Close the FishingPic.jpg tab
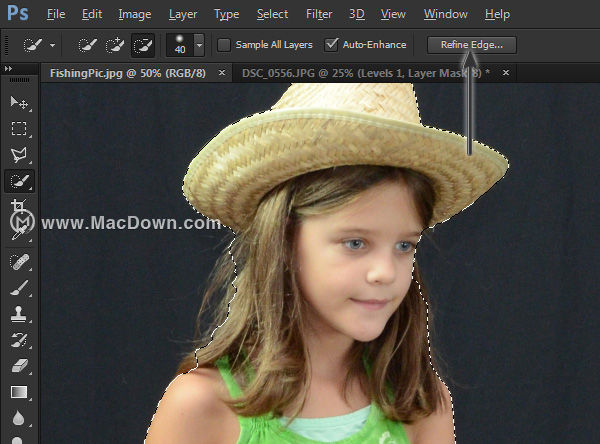 pyautogui.click(x=222, y=72)
